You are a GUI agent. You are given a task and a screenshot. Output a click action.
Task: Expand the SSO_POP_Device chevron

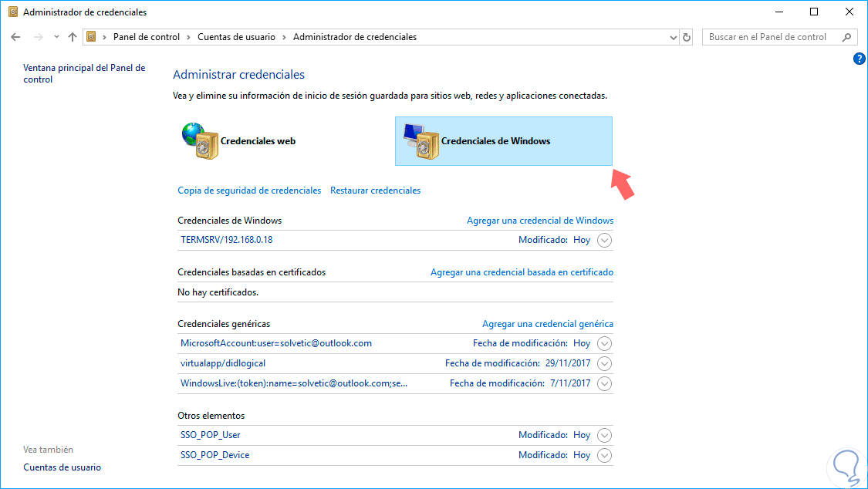click(604, 455)
